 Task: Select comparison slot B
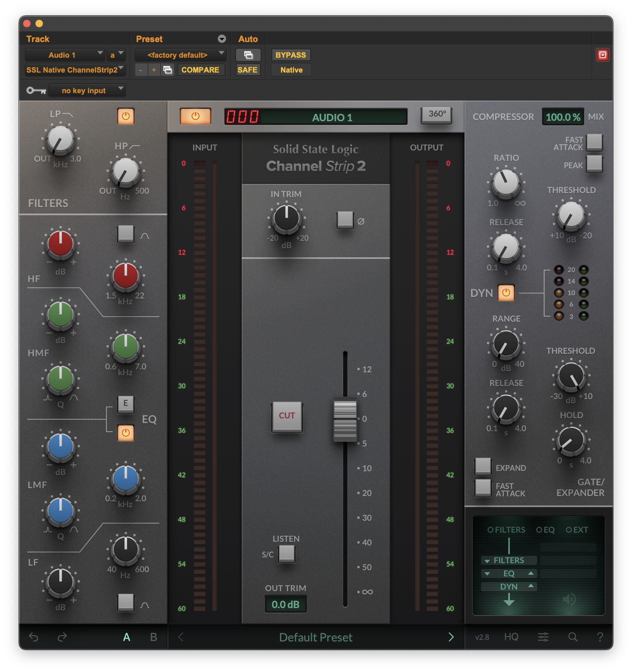click(x=153, y=637)
